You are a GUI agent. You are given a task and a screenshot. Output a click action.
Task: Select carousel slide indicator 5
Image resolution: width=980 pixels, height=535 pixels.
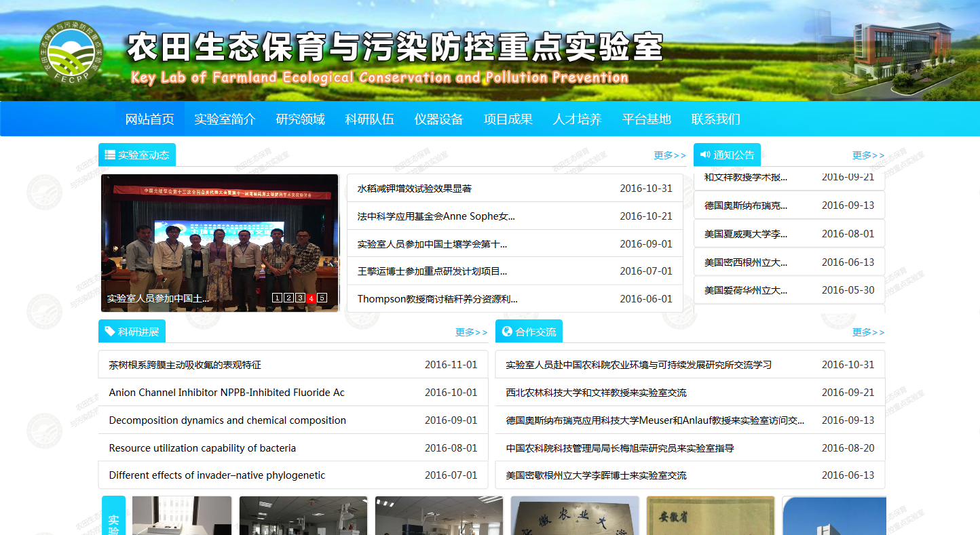pyautogui.click(x=322, y=298)
